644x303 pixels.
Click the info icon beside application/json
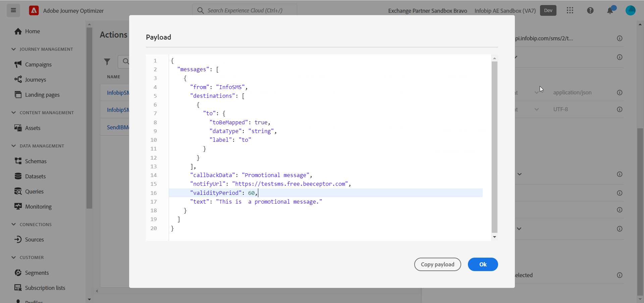(x=620, y=93)
